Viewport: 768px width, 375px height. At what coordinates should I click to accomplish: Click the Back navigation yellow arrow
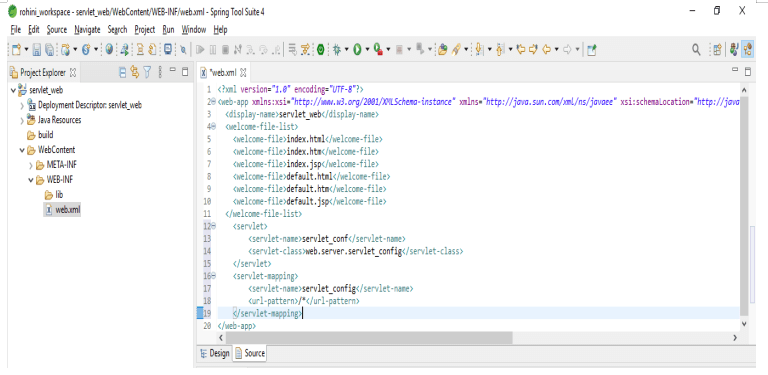coord(547,49)
